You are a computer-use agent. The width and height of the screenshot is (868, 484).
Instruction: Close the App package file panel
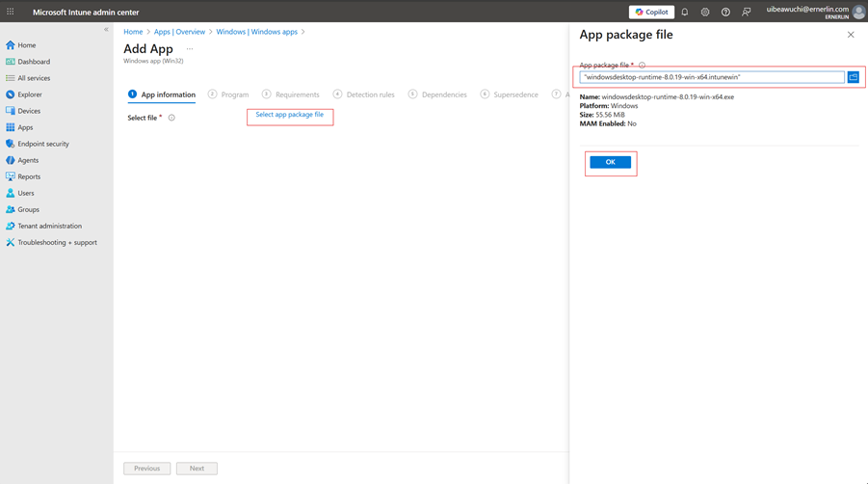(851, 35)
